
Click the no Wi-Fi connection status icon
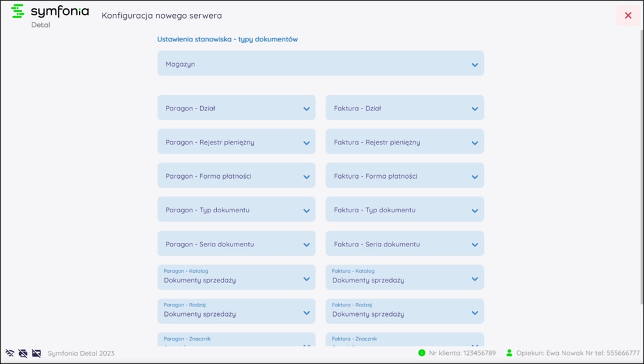tap(10, 353)
